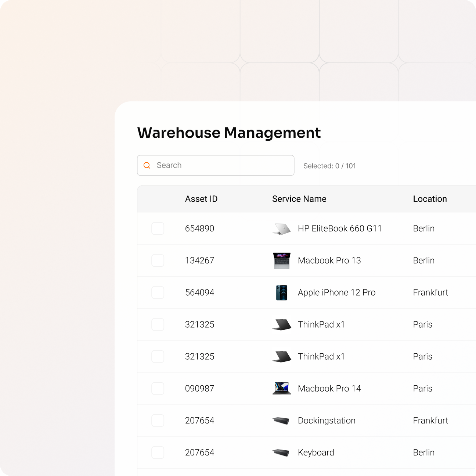Click the search magnifier icon

tap(147, 165)
